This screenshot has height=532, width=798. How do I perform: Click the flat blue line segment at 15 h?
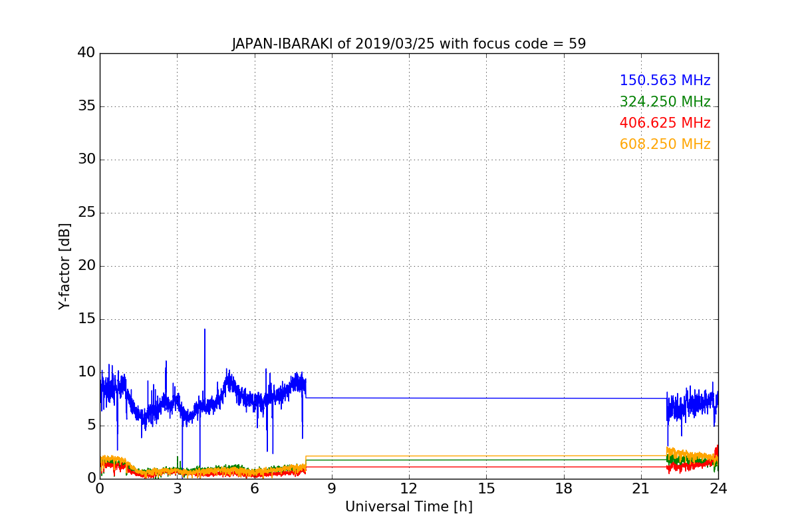[x=486, y=398]
